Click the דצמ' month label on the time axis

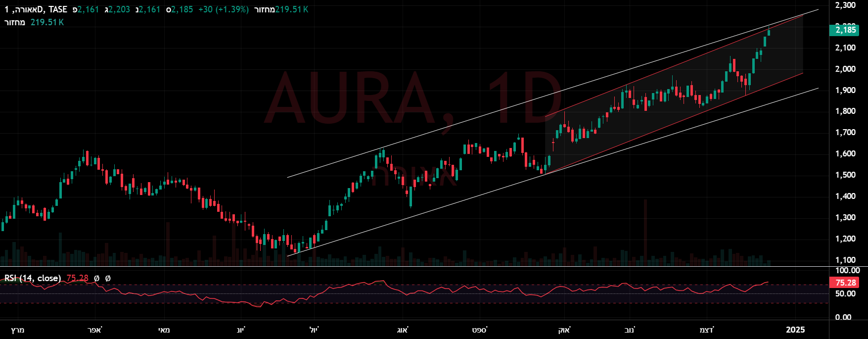(x=707, y=330)
